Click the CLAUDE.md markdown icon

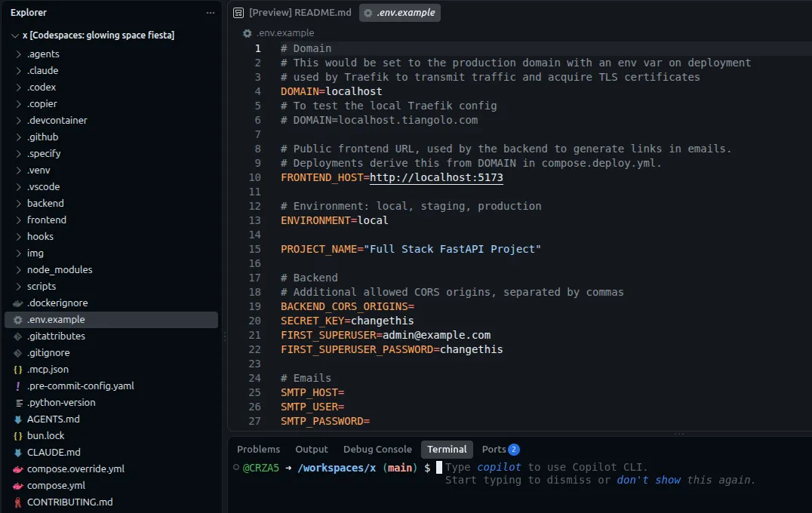18,453
